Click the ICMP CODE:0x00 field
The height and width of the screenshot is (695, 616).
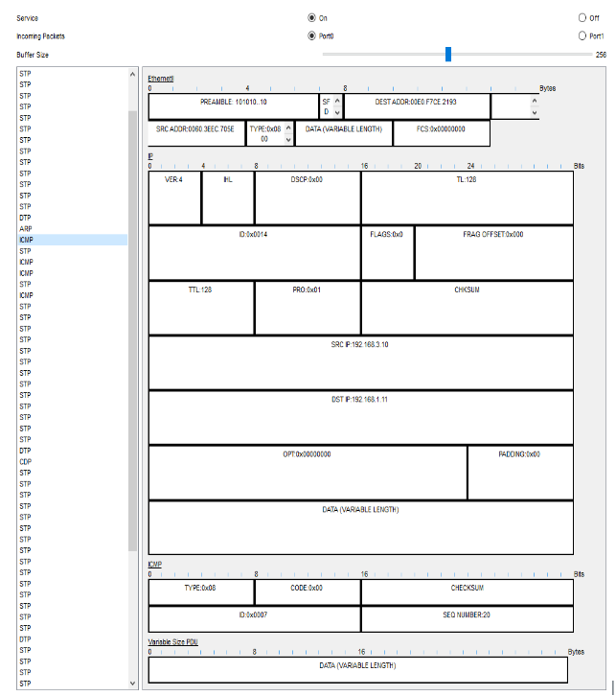[x=308, y=592]
